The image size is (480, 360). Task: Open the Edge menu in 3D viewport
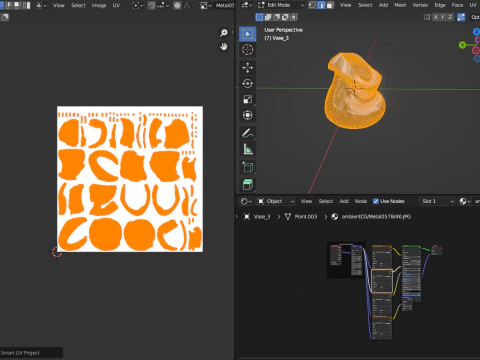click(440, 5)
